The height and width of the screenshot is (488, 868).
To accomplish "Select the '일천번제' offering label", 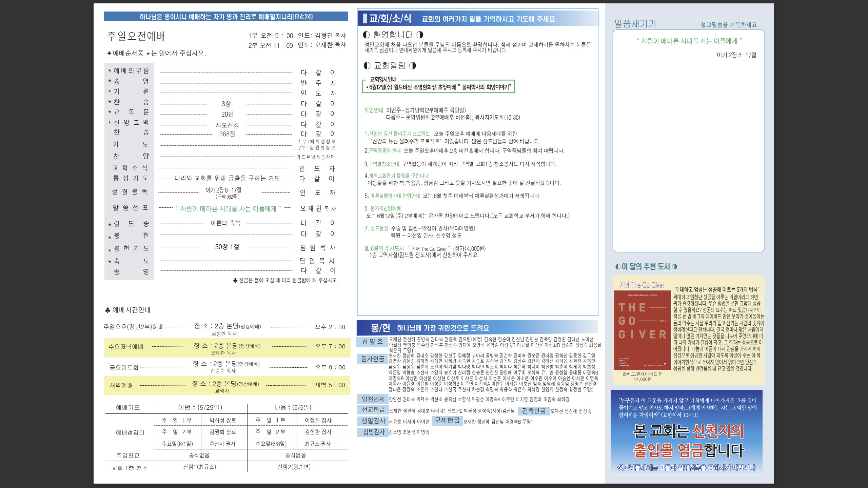I will (x=373, y=399).
